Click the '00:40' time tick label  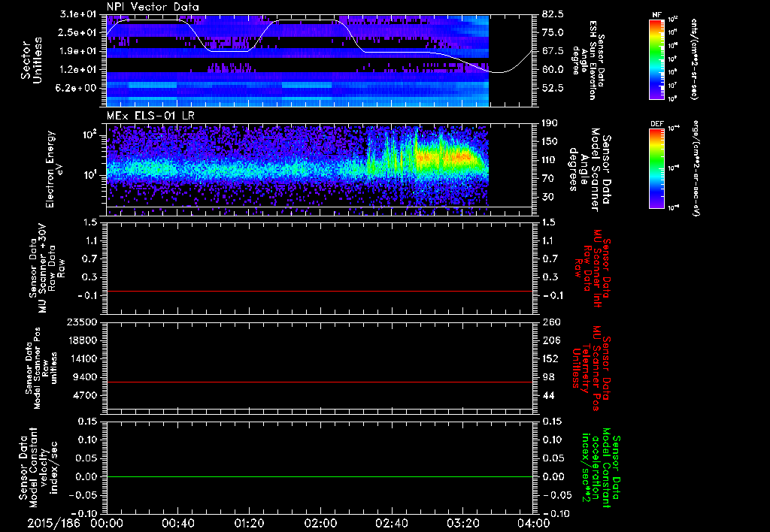click(x=177, y=523)
